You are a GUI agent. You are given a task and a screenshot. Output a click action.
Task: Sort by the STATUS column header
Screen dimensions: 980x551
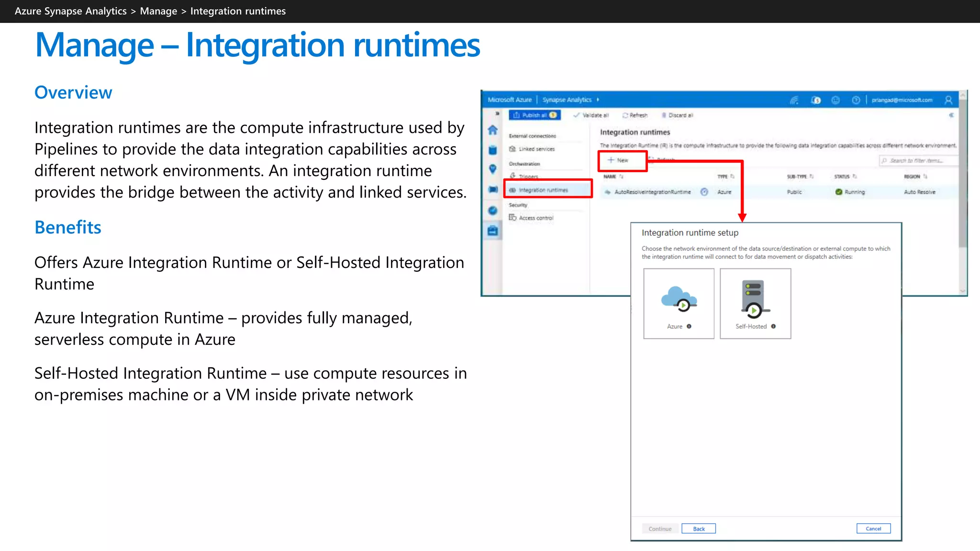point(845,176)
